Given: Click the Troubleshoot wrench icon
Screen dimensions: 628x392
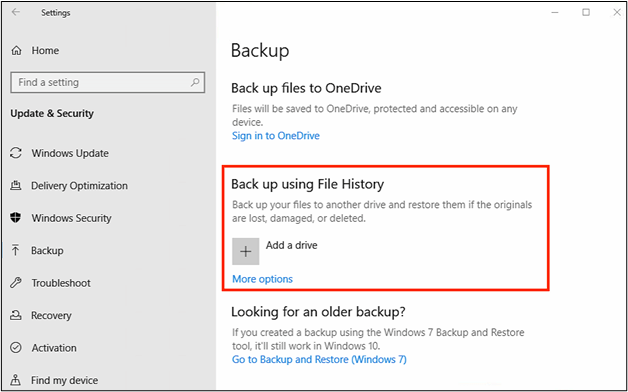Looking at the screenshot, I should (x=16, y=283).
